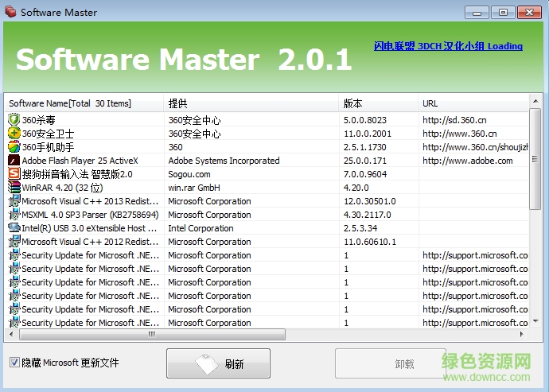Click the vertical scrollbar up arrow

pyautogui.click(x=535, y=101)
